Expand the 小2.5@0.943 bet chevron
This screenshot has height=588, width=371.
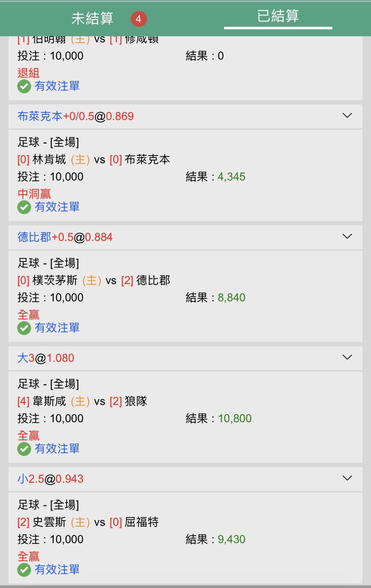347,478
